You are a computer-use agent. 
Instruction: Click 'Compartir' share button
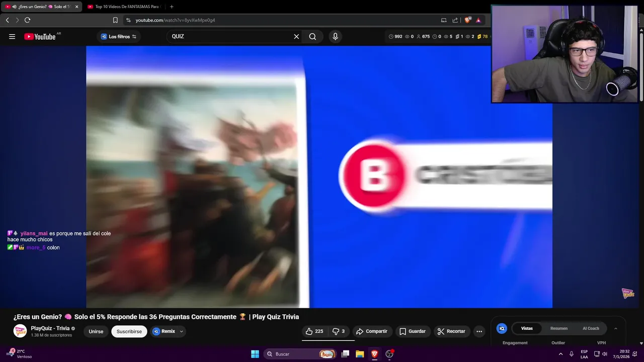(372, 331)
